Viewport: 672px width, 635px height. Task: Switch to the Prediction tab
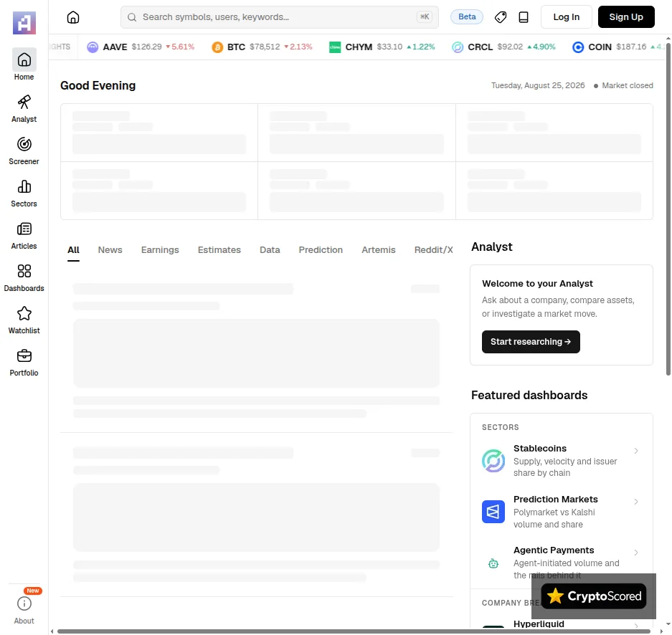click(321, 250)
